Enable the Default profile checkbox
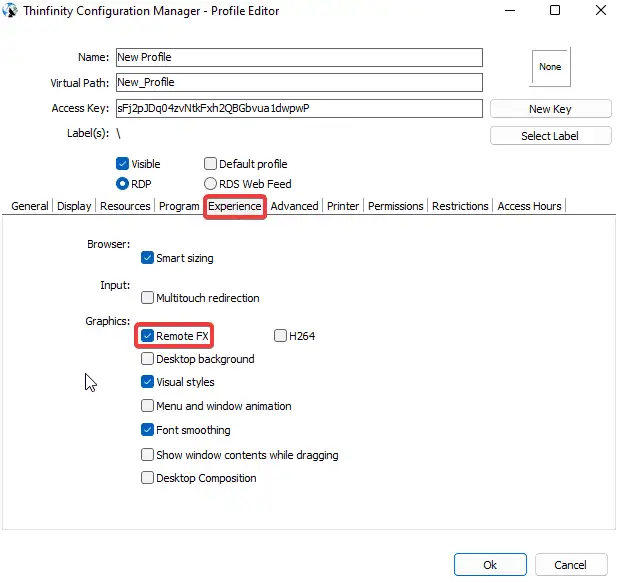The height and width of the screenshot is (583, 620). [210, 164]
